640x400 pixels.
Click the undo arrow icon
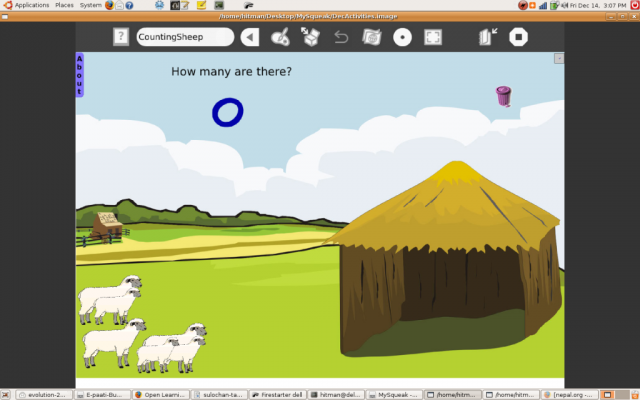coord(341,37)
